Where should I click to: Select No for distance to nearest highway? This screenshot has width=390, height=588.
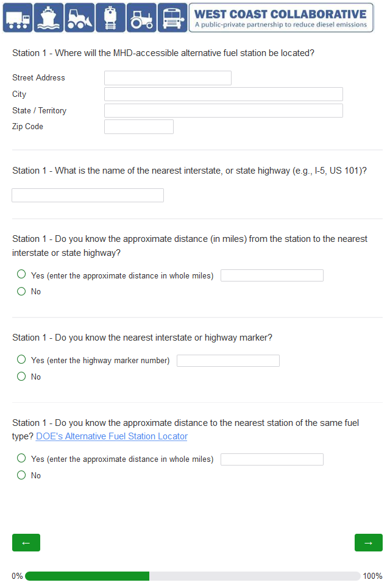[22, 291]
